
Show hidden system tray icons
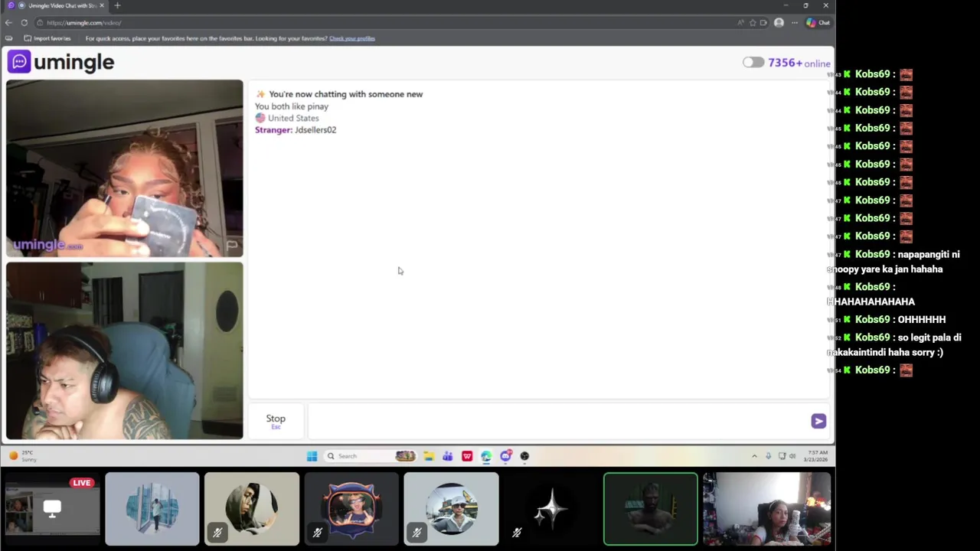(754, 456)
